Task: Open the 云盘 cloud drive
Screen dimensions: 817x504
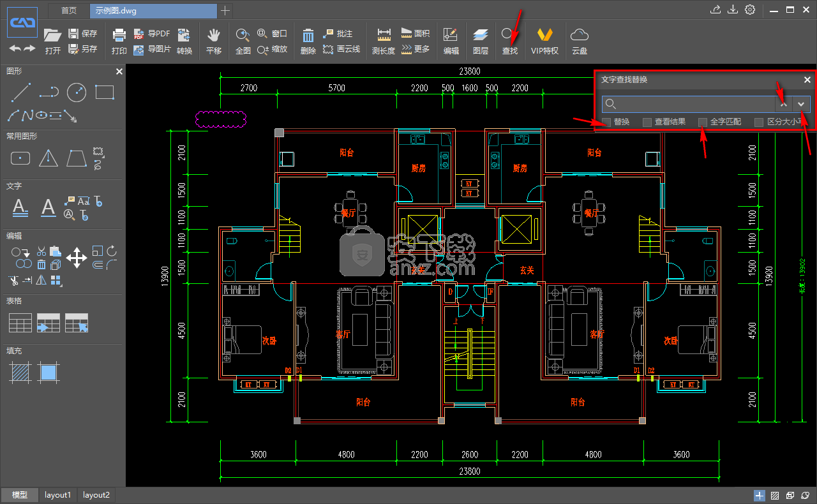Action: (x=579, y=41)
